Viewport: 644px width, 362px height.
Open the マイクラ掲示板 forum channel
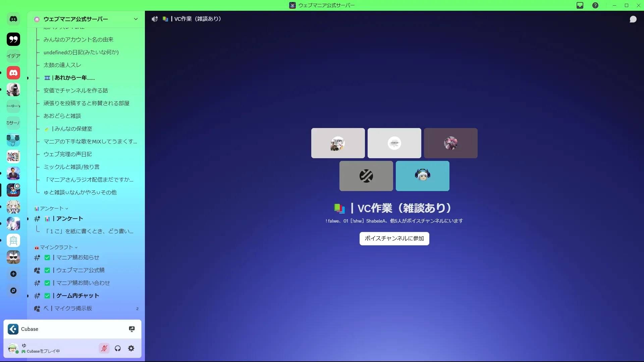point(73,308)
